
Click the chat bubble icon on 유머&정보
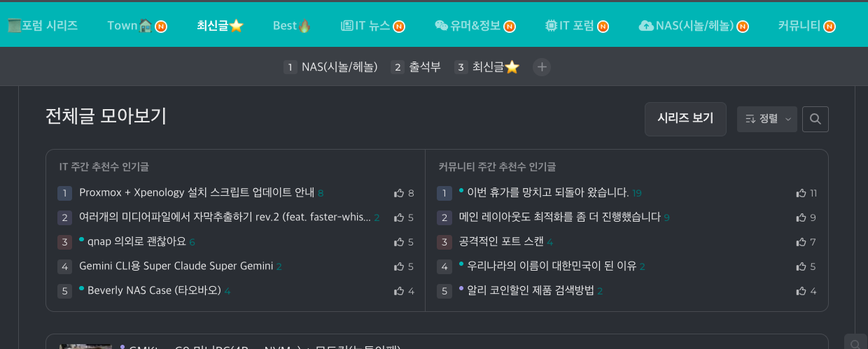click(441, 26)
